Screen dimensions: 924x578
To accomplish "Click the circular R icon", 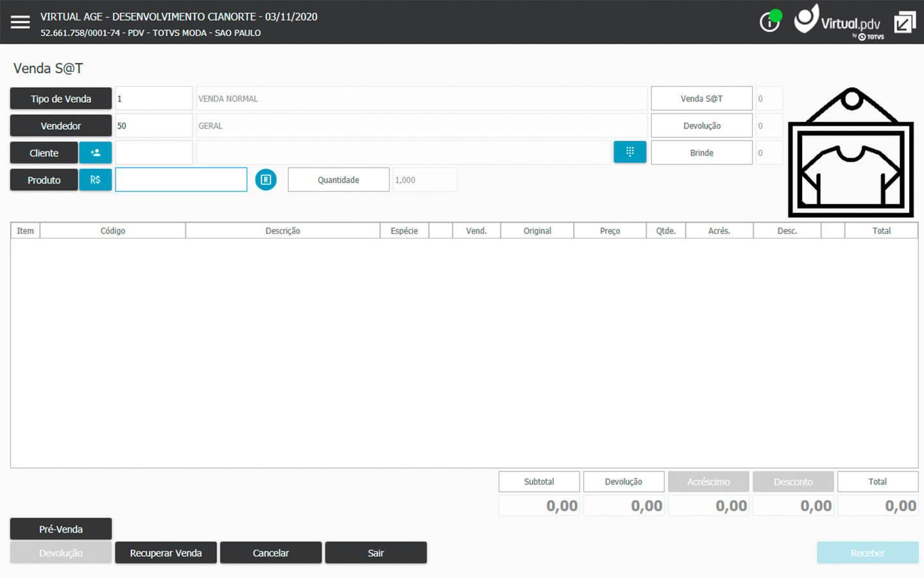I will [x=266, y=180].
